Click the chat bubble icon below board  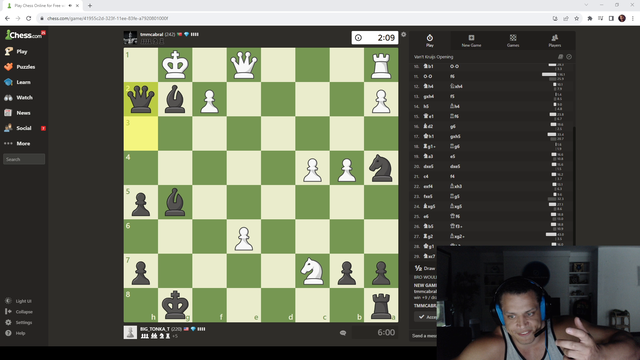click(343, 333)
